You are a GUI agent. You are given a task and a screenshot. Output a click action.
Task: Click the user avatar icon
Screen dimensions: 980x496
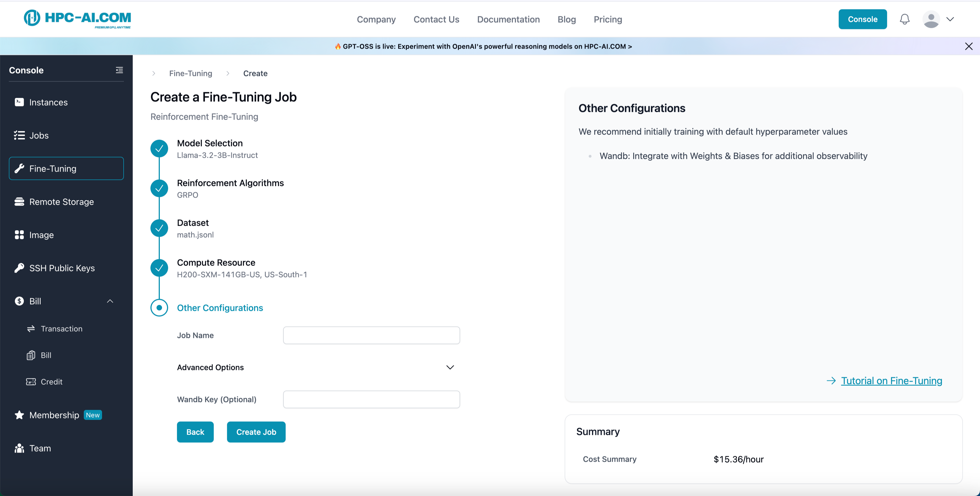pyautogui.click(x=931, y=19)
